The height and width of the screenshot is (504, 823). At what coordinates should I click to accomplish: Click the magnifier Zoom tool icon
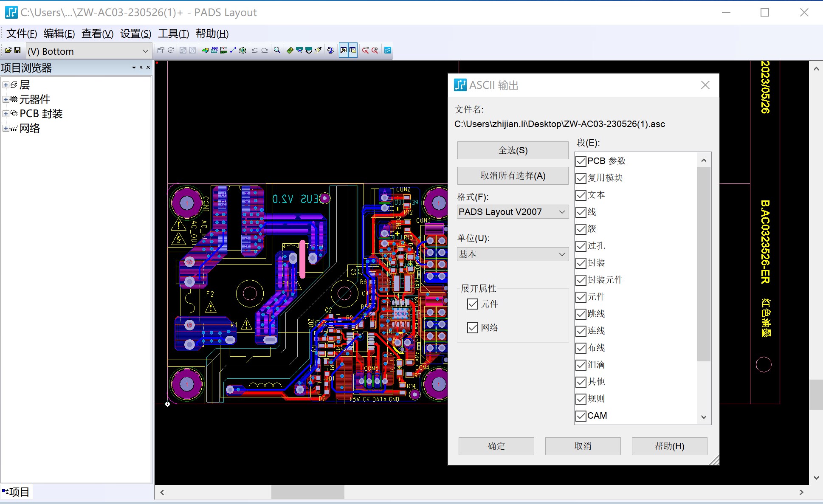point(277,51)
